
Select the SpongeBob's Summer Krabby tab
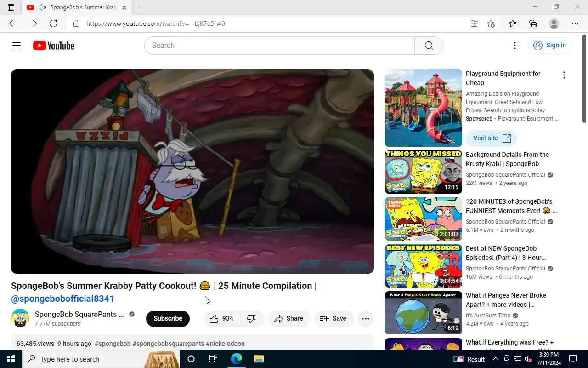[76, 7]
